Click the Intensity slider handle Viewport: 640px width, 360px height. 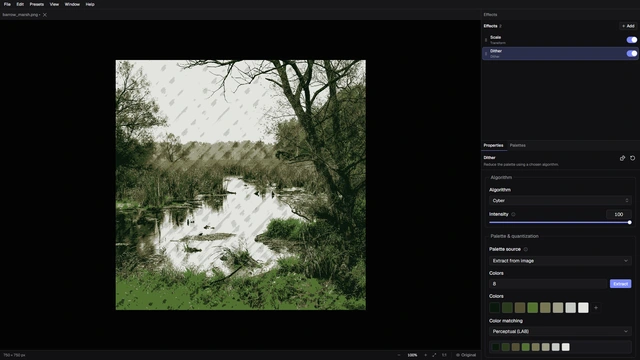pos(629,222)
